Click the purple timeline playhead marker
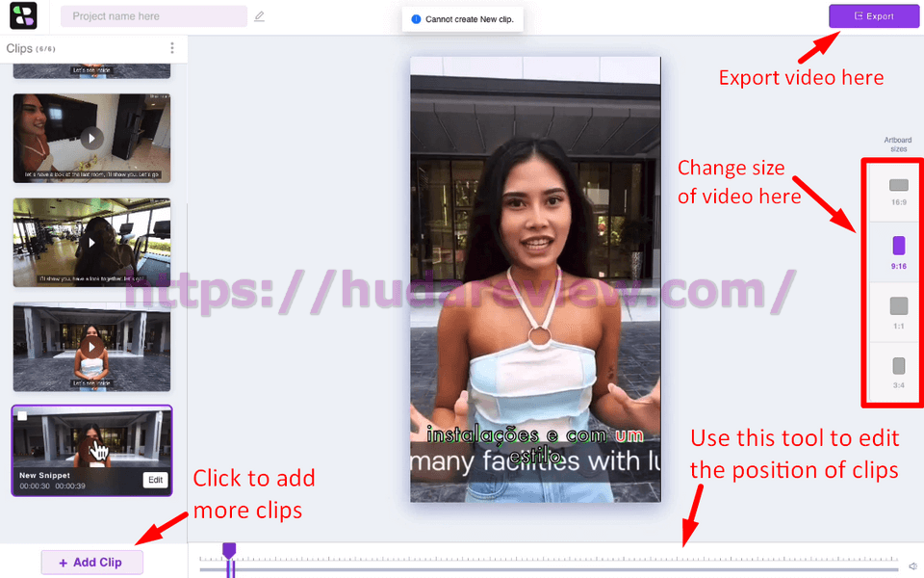The image size is (924, 578). tap(229, 551)
